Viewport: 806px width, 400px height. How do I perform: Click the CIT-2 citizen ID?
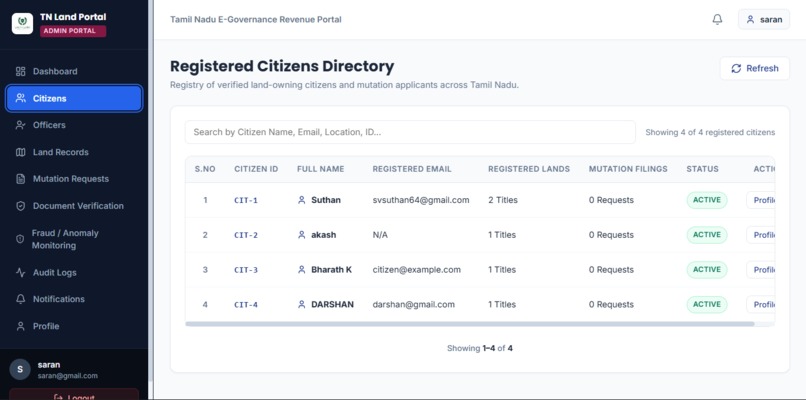[246, 235]
